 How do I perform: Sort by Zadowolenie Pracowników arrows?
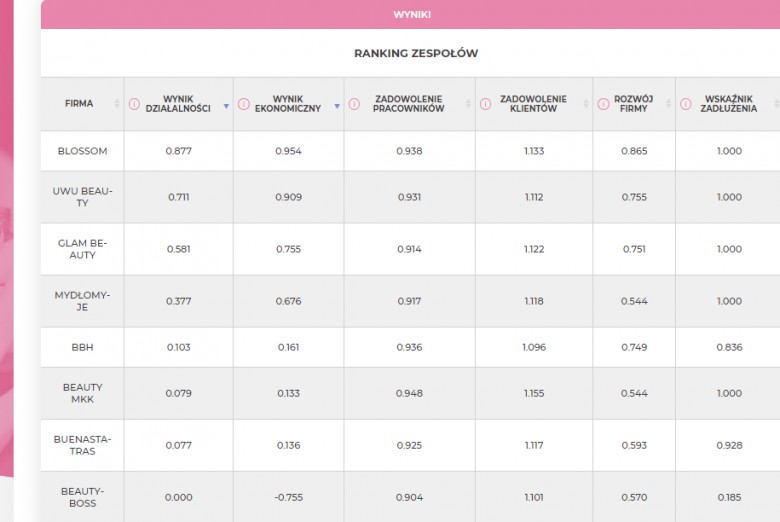468,104
